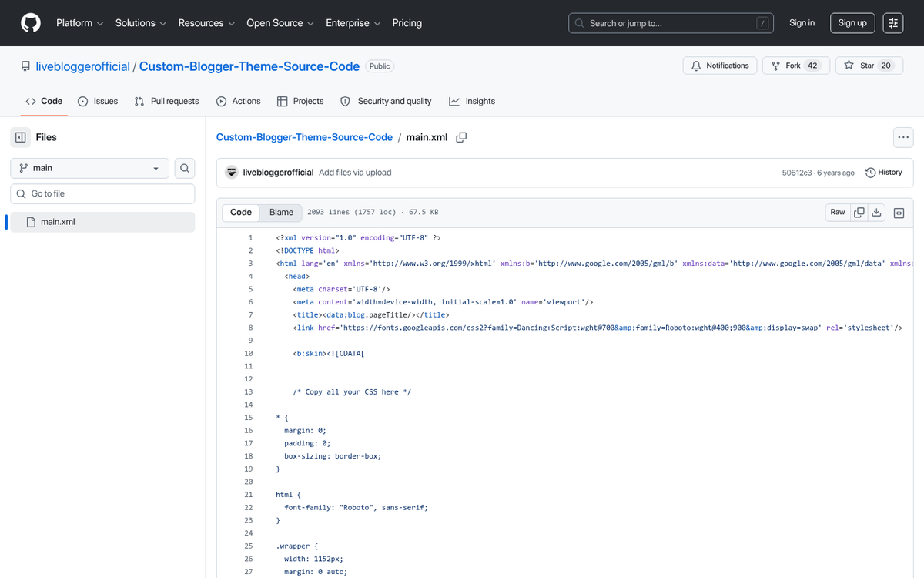Open the Open Source dropdown
This screenshot has height=578, width=924.
pyautogui.click(x=280, y=23)
